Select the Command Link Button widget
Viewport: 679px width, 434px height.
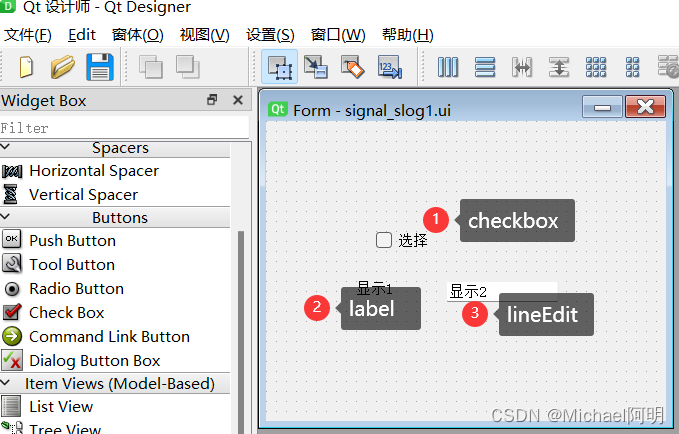[x=109, y=337]
